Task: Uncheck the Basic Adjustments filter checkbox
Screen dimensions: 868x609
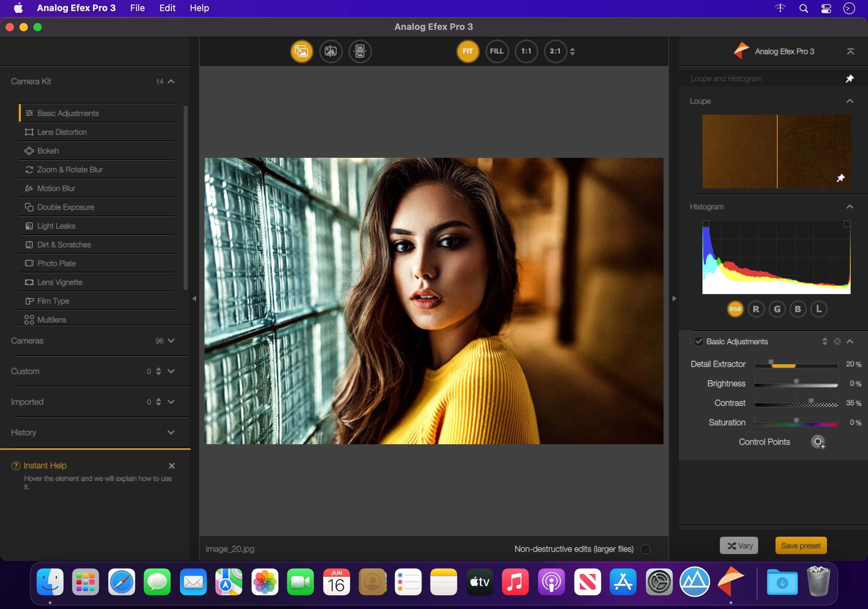Action: [699, 342]
